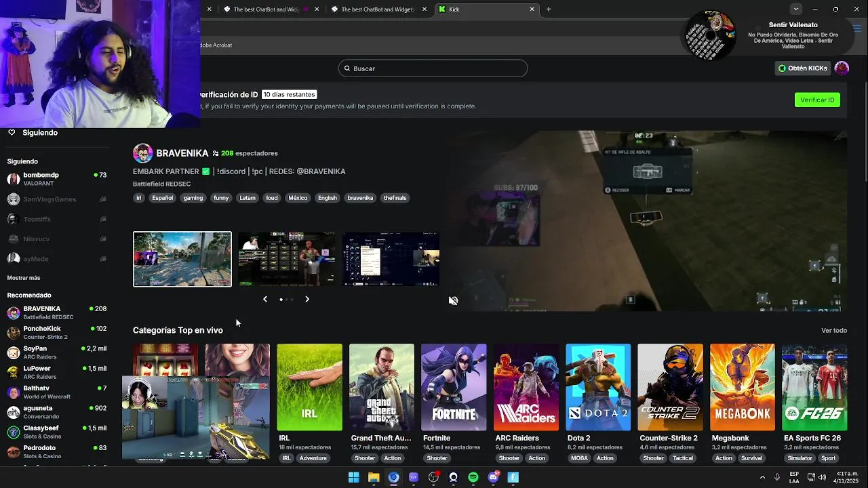
Task: Open SoyPan recommended channel avatar
Action: pyautogui.click(x=14, y=352)
